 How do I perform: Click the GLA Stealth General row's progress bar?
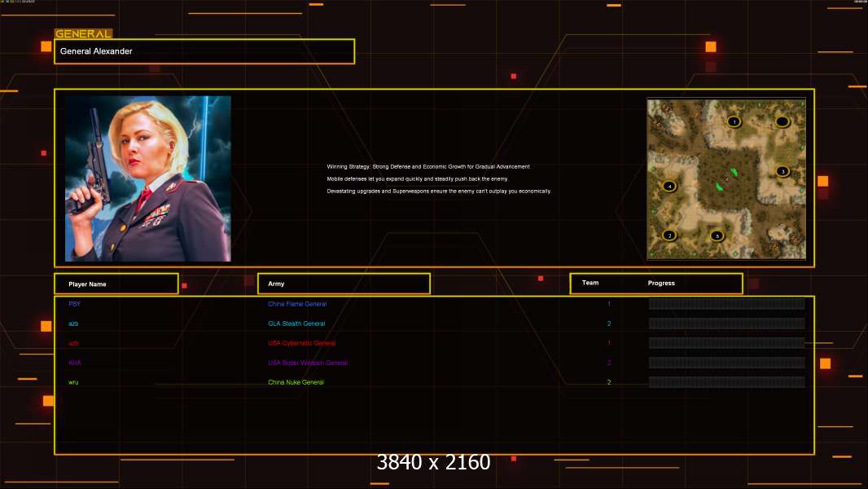[x=727, y=324]
